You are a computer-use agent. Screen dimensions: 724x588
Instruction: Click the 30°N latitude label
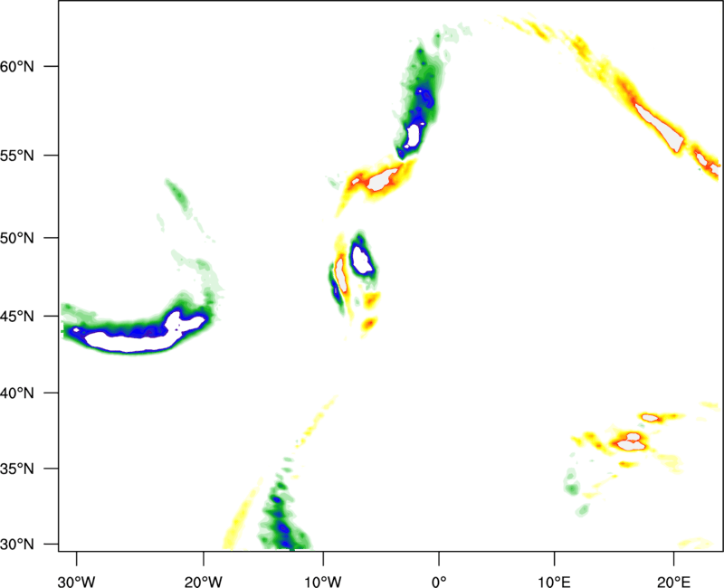[17, 545]
